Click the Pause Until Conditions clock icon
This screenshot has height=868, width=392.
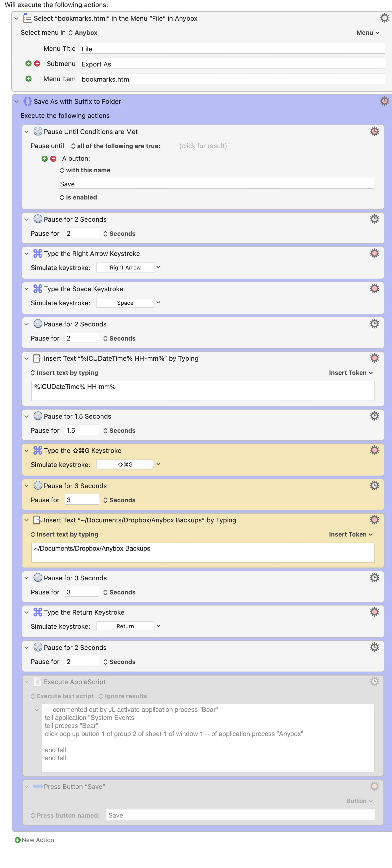(x=38, y=131)
